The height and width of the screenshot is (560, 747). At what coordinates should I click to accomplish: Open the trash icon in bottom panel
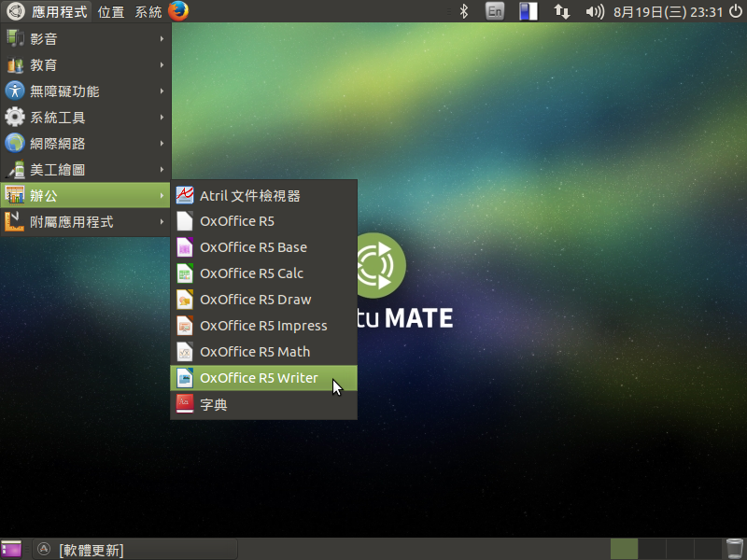[x=735, y=549]
